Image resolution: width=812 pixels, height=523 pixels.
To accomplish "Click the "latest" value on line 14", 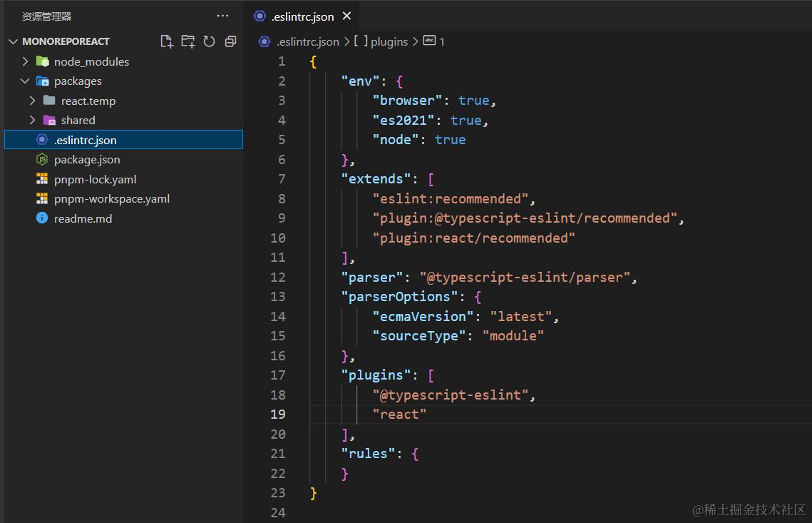I will pos(521,317).
